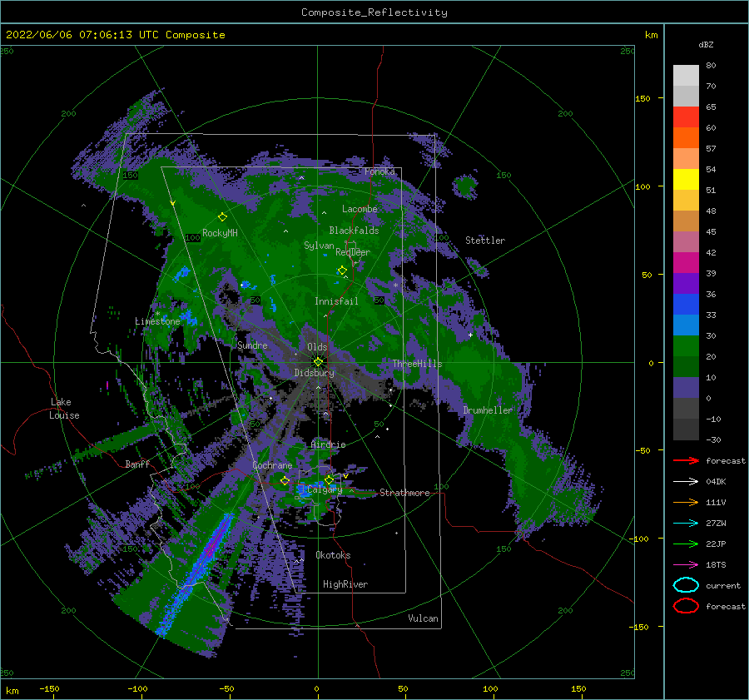Click the Okotoks city label
The image size is (749, 700).
[333, 555]
